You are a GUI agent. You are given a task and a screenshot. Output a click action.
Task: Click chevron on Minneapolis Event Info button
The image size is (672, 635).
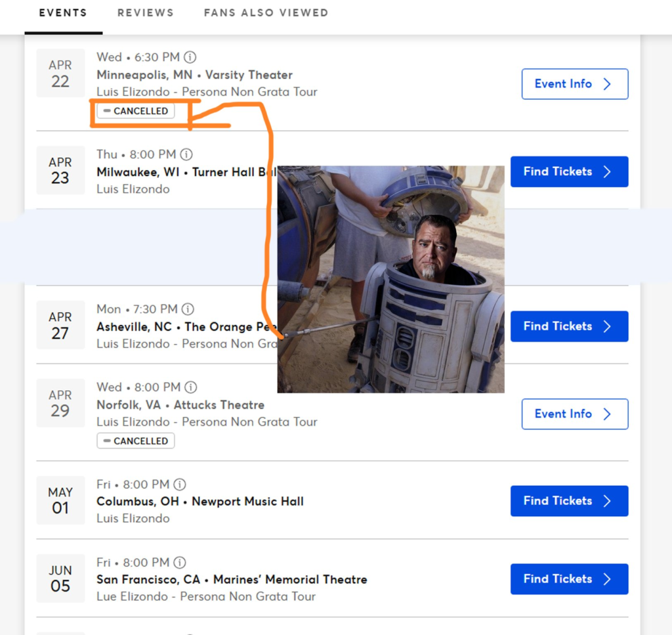tap(607, 84)
